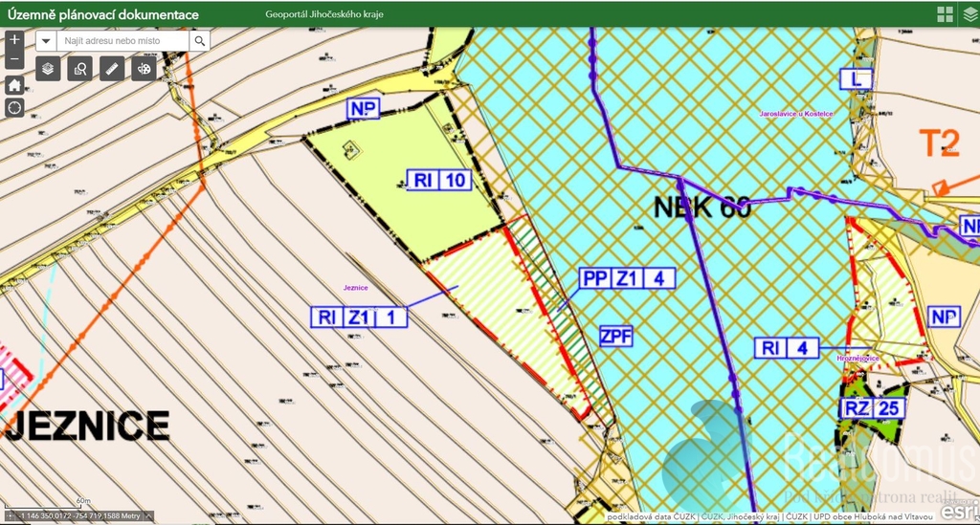Screen dimensions: 980x525
Task: Select the RZ 25 zone label
Action: 872,409
